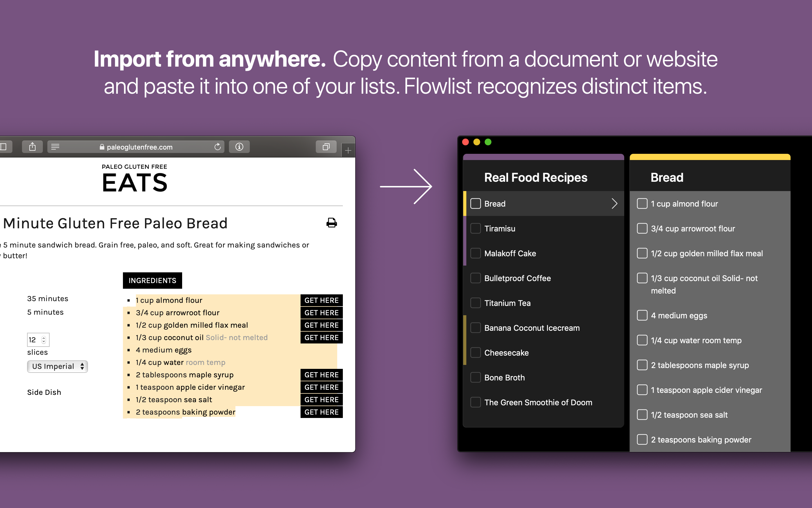The width and height of the screenshot is (812, 508).
Task: Click the Safari share icon
Action: coord(32,147)
